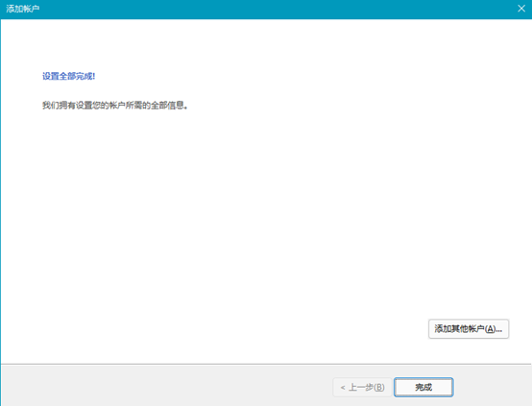Click the word 帐户 in the body message

117,106
